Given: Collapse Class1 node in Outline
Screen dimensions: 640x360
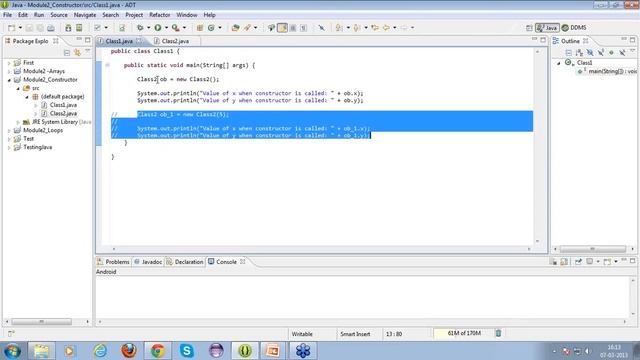Looking at the screenshot, I should pos(559,63).
